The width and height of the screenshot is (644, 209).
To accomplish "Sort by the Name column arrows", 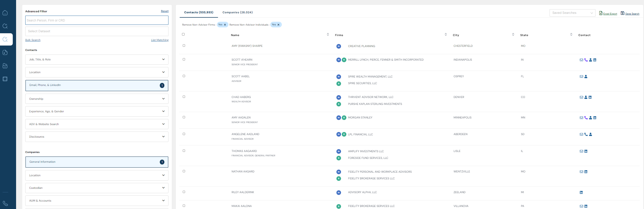I will (x=328, y=34).
